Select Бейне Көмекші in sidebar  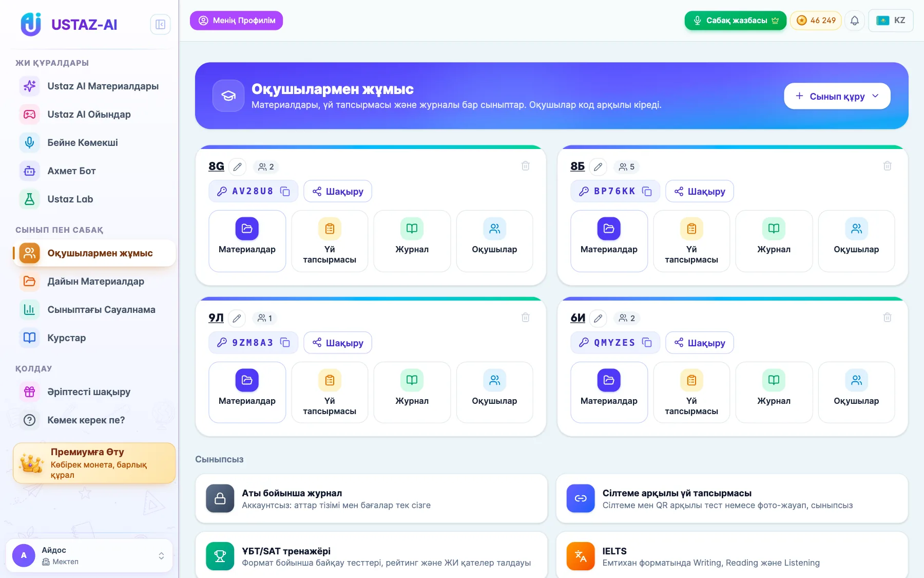pos(95,143)
